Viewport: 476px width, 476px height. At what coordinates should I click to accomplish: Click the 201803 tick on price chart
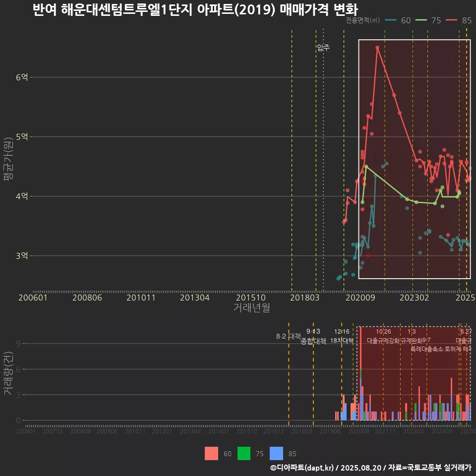pos(305,297)
